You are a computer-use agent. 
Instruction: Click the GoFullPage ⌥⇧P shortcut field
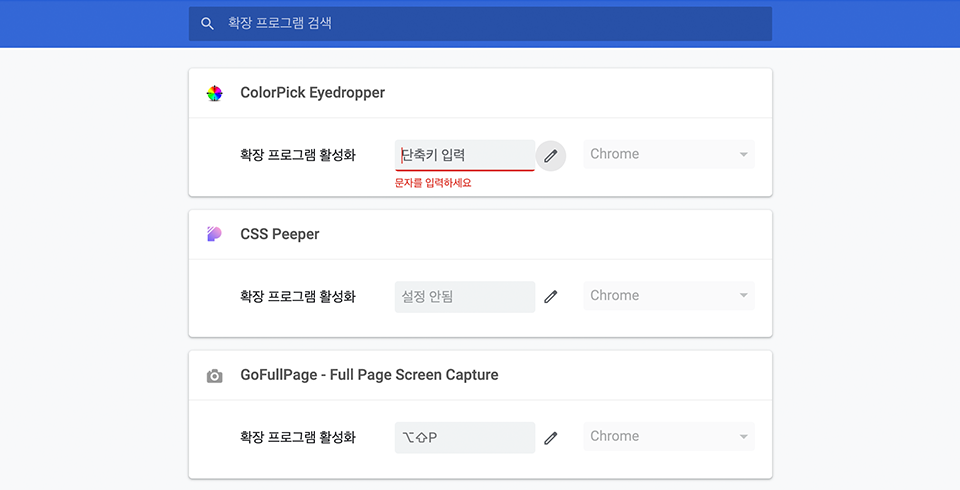coord(465,437)
